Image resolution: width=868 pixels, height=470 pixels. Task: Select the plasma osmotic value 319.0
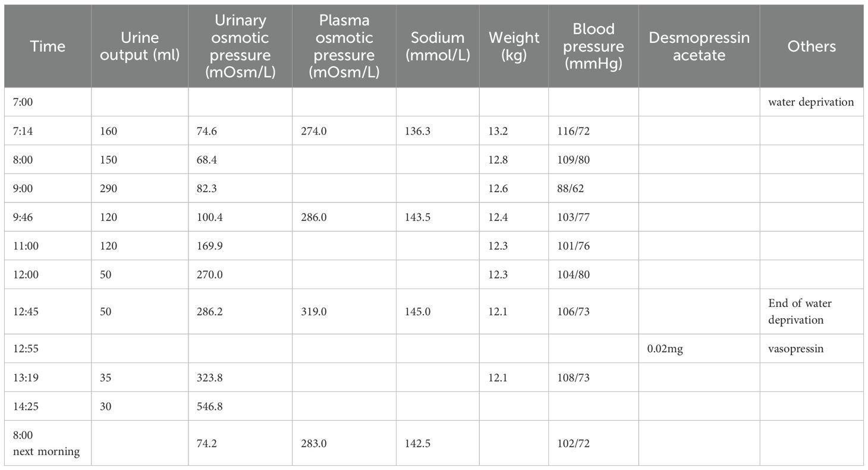coord(314,311)
